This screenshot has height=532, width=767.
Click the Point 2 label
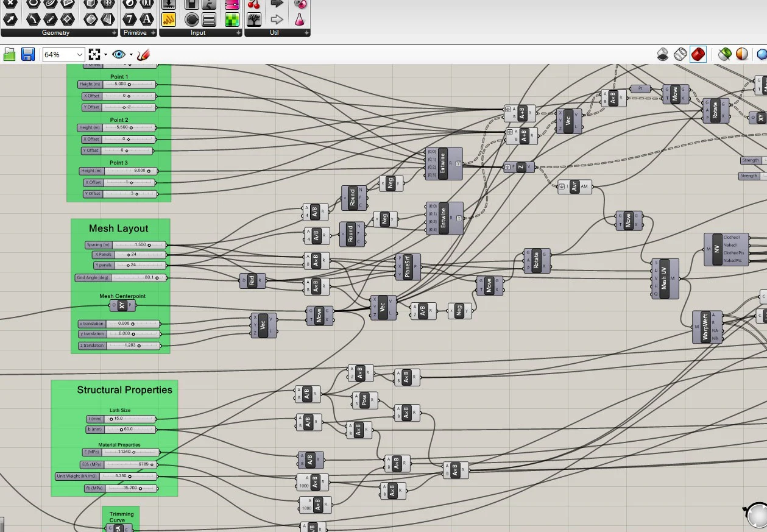click(x=119, y=120)
